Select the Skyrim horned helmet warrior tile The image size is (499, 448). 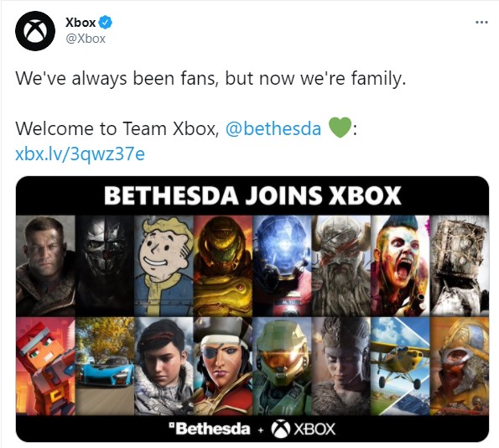click(341, 266)
